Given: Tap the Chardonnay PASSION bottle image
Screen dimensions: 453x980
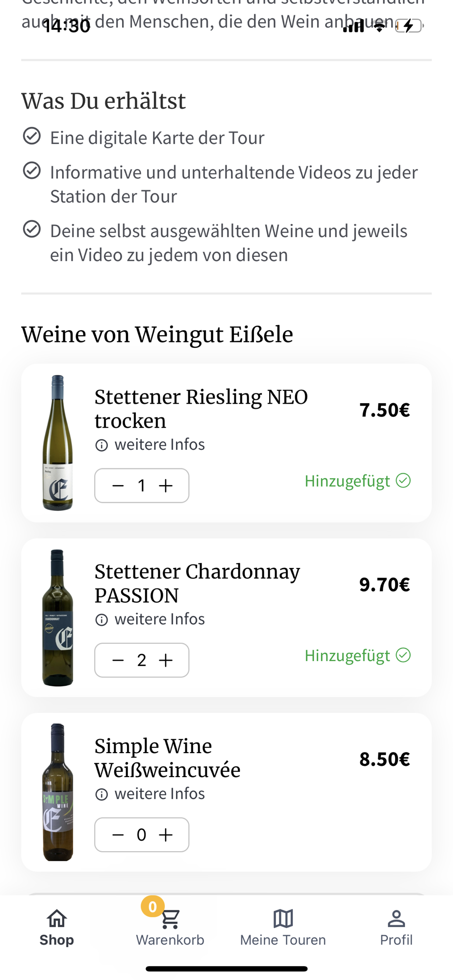Looking at the screenshot, I should pos(58,617).
